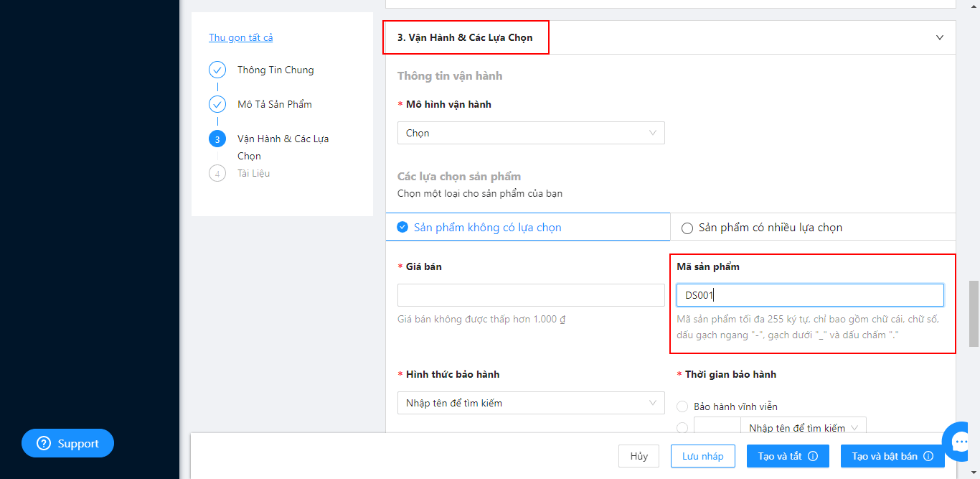This screenshot has width=980, height=479.
Task: Click the Thu gọn tất cả link
Action: click(241, 37)
